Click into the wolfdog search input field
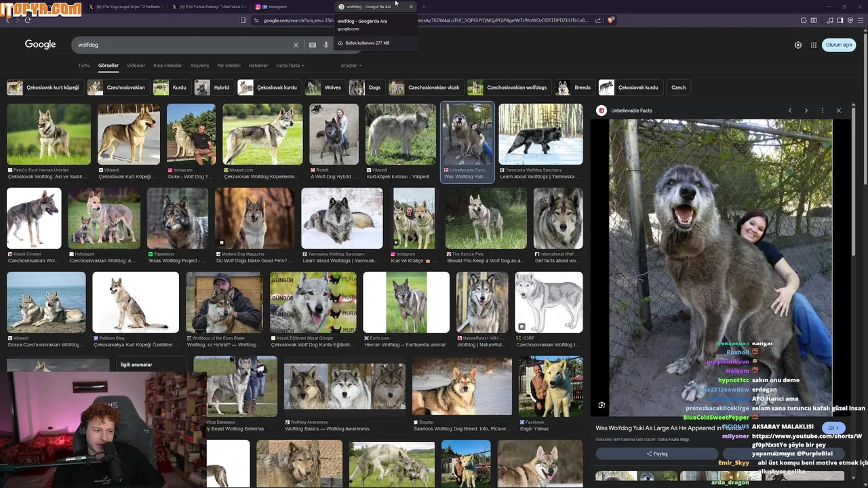 tap(183, 45)
